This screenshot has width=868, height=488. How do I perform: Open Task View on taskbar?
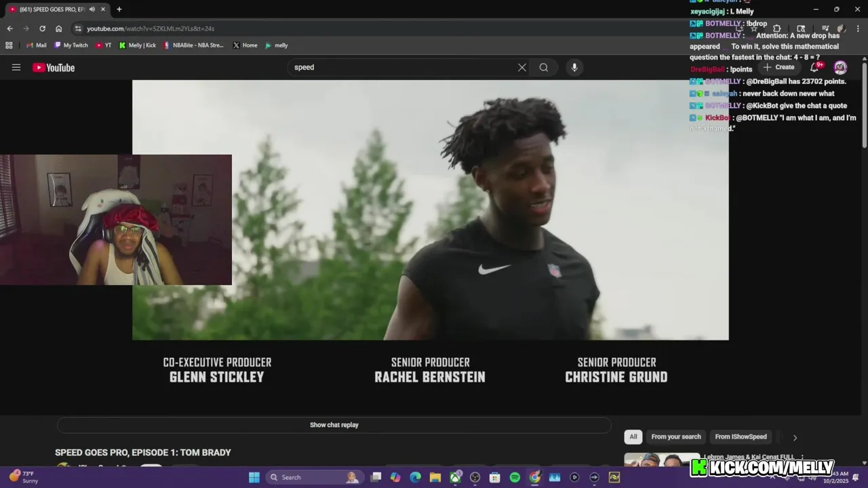tap(376, 477)
